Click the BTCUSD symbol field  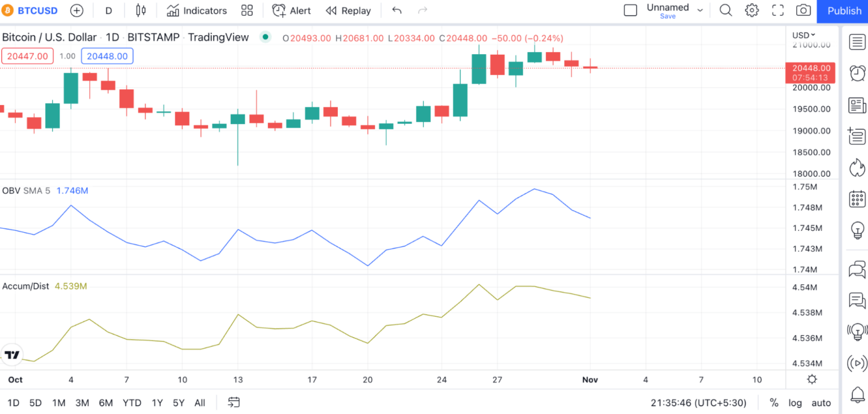pyautogui.click(x=32, y=10)
